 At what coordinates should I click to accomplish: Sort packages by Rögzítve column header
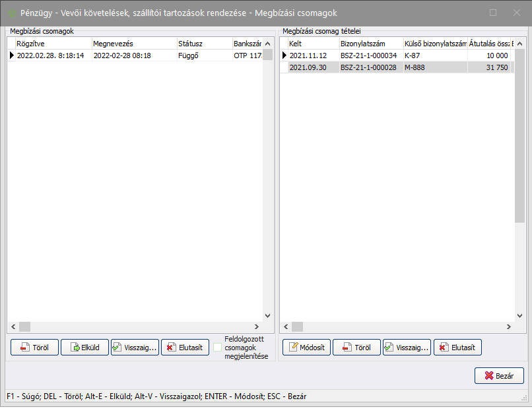click(x=52, y=44)
